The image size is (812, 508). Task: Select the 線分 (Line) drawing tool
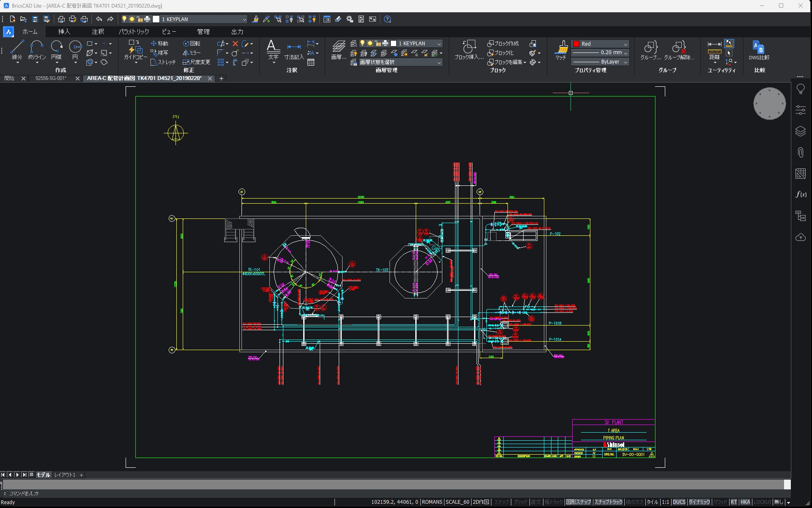17,50
